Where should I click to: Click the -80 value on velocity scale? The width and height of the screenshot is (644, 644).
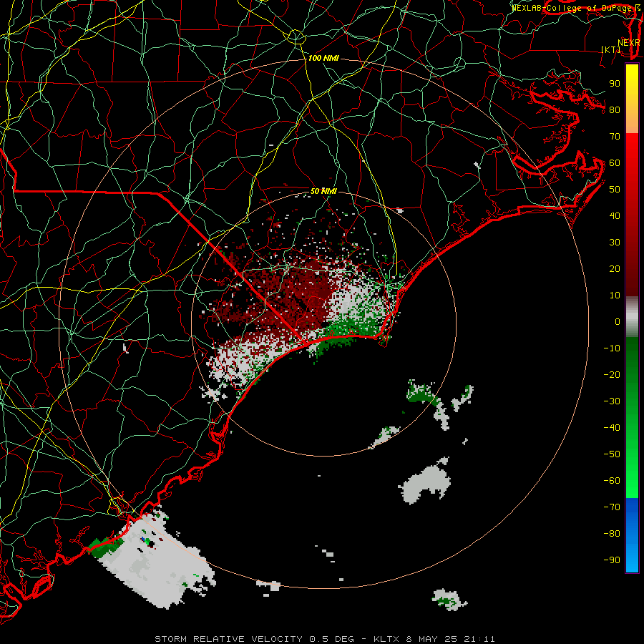click(x=612, y=534)
